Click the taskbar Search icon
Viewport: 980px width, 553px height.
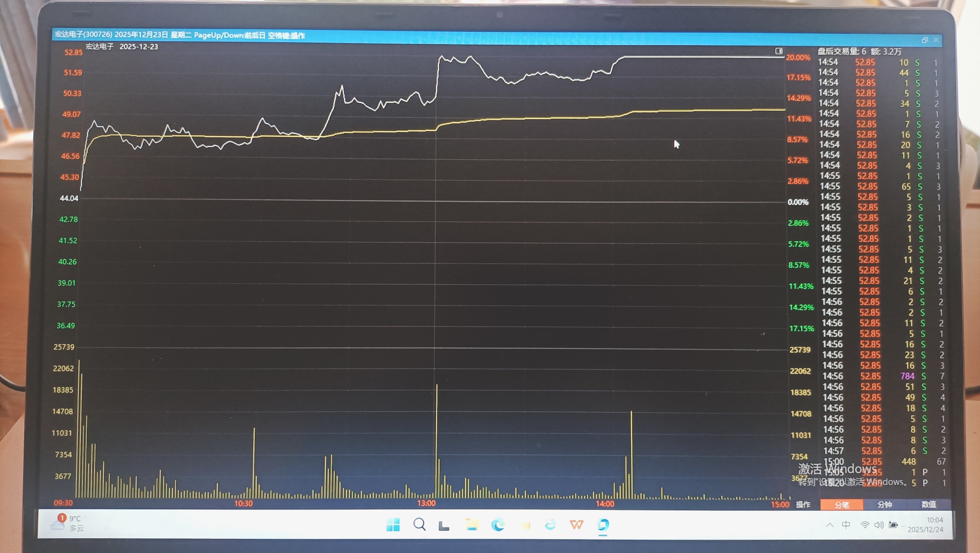pos(419,525)
